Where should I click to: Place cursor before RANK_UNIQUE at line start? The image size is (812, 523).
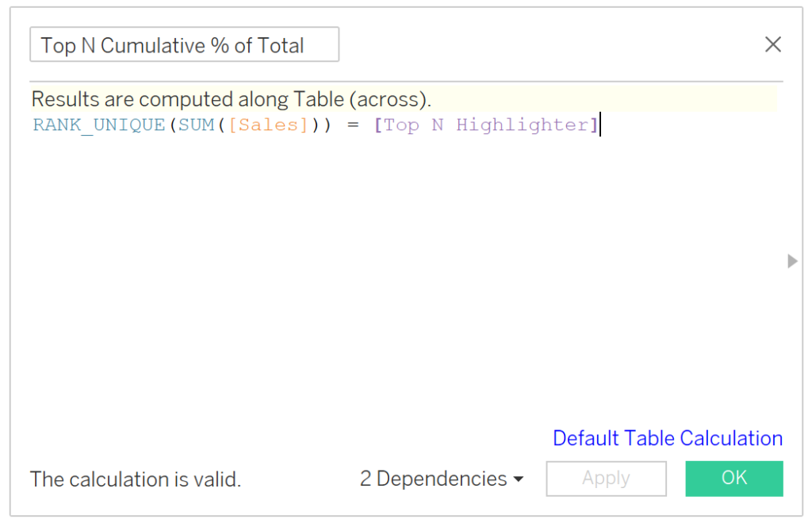coord(33,125)
